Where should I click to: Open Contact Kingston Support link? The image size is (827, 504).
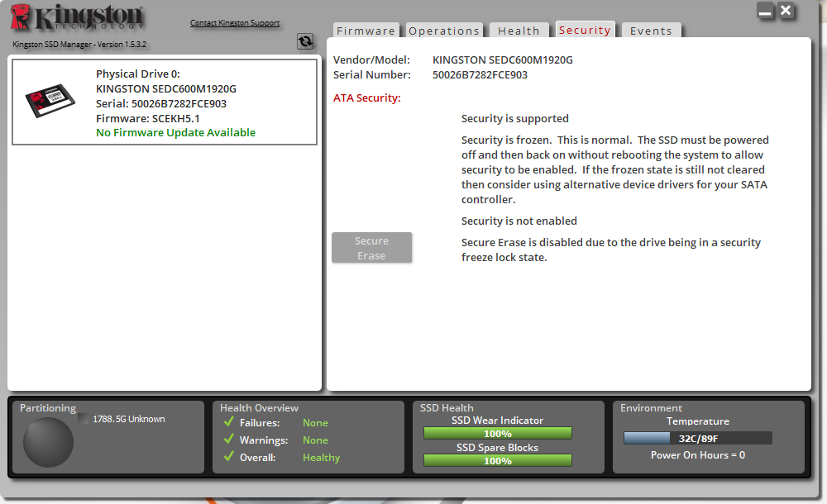click(x=235, y=22)
